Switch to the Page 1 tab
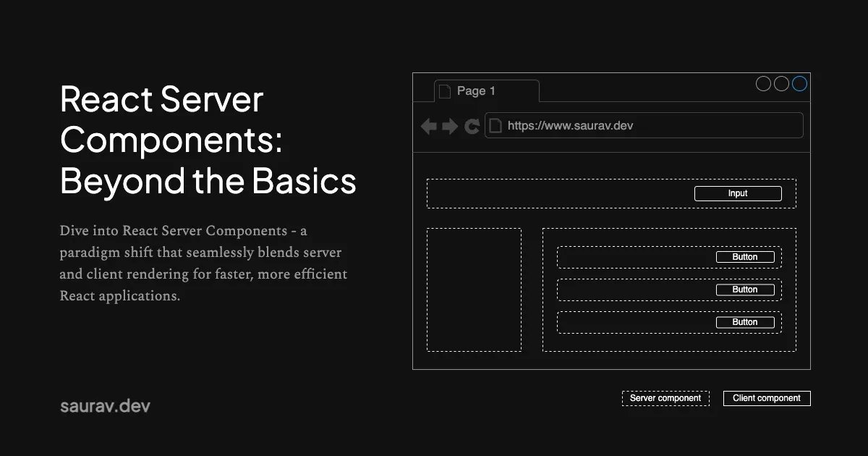 click(x=477, y=90)
